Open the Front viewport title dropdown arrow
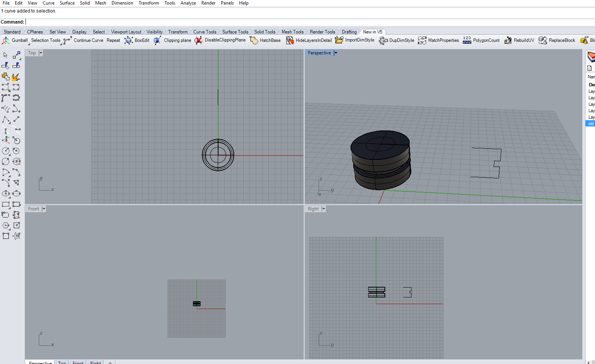Viewport: 595px width, 364px height. click(44, 209)
